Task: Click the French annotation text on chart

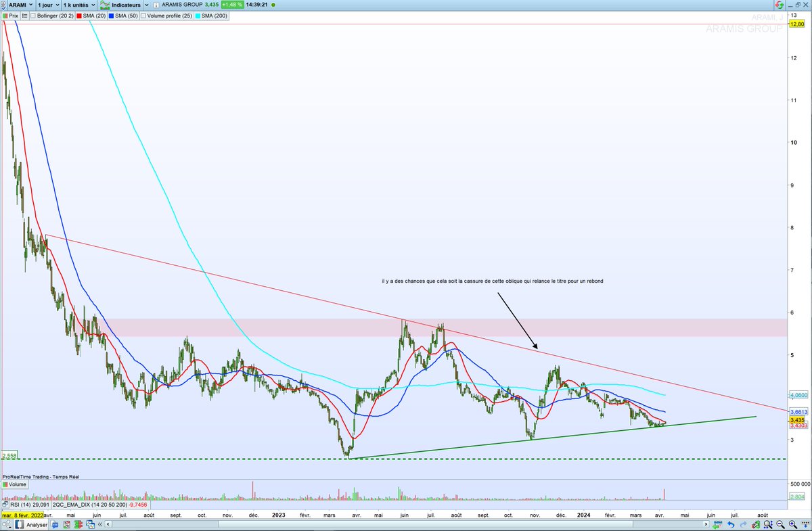Action: (492, 281)
